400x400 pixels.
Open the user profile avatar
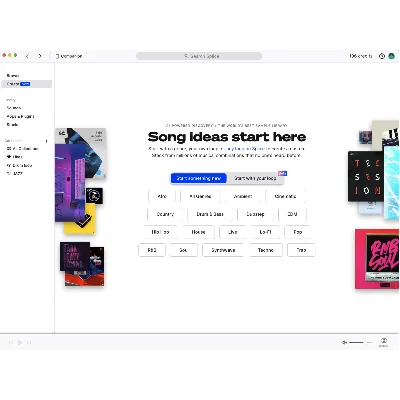(x=392, y=56)
